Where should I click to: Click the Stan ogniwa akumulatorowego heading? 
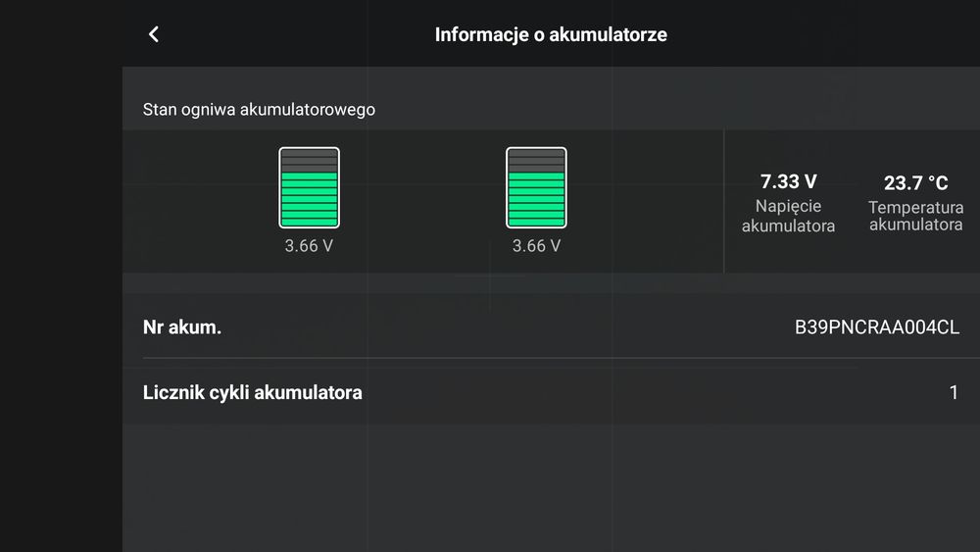[x=259, y=110]
